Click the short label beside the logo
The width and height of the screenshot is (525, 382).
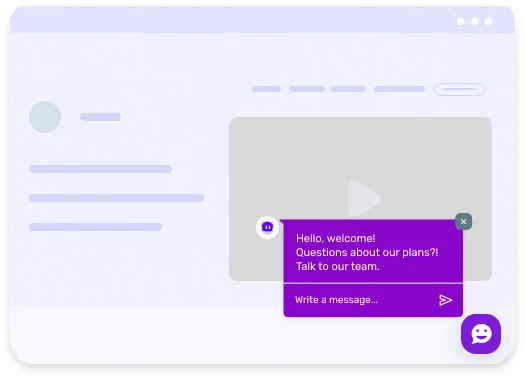point(100,117)
